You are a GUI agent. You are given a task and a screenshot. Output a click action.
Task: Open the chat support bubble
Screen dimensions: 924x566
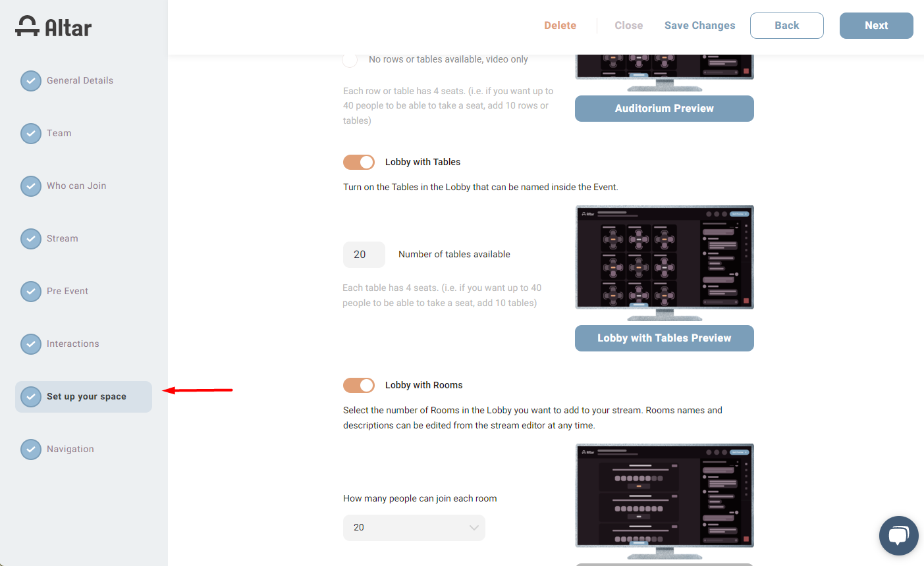click(898, 535)
